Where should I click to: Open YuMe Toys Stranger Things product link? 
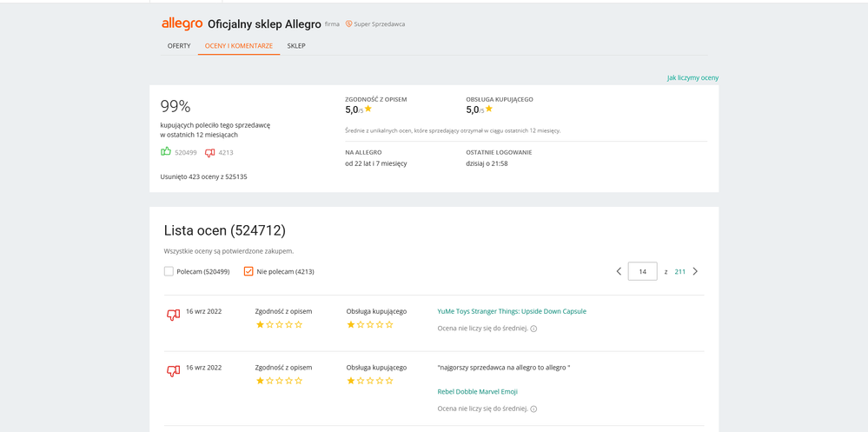coord(512,311)
